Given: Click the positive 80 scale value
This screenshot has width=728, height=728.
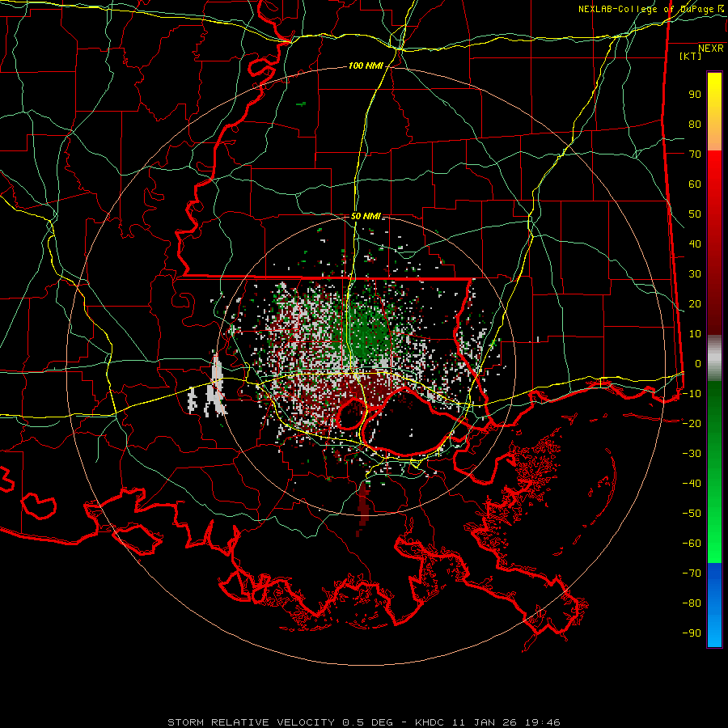Looking at the screenshot, I should pyautogui.click(x=695, y=125).
